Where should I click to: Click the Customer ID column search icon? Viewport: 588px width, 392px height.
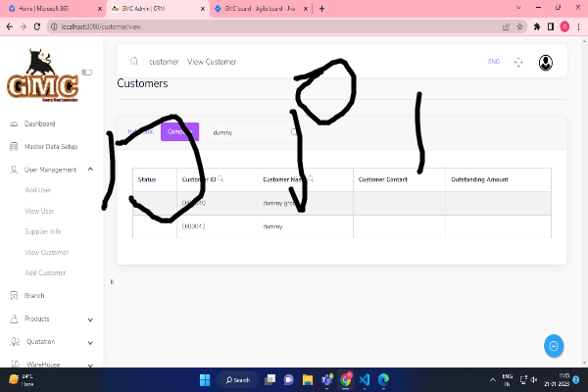tap(221, 179)
